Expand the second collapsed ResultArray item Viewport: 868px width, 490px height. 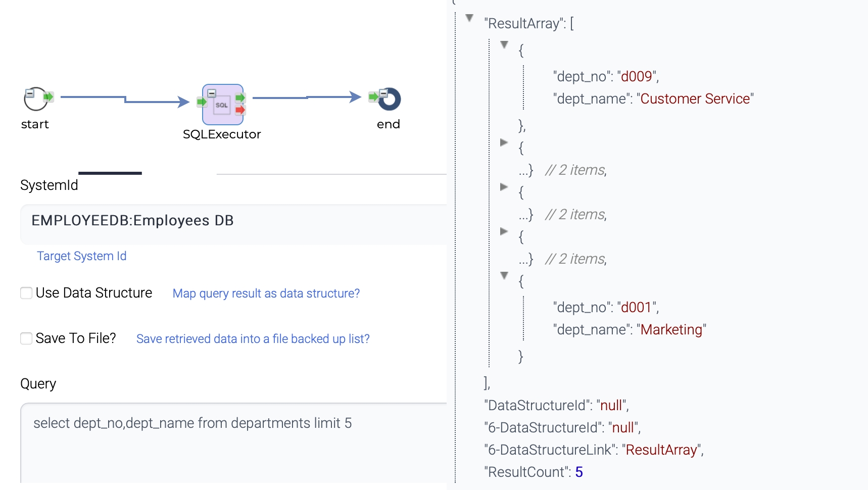pos(504,142)
